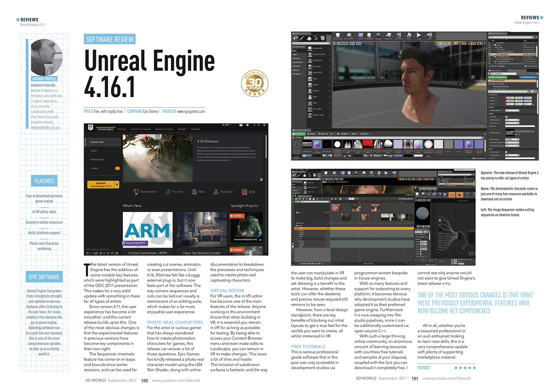
Task: Click Play button in upper editor toolbar
Action: pyautogui.click(x=419, y=35)
